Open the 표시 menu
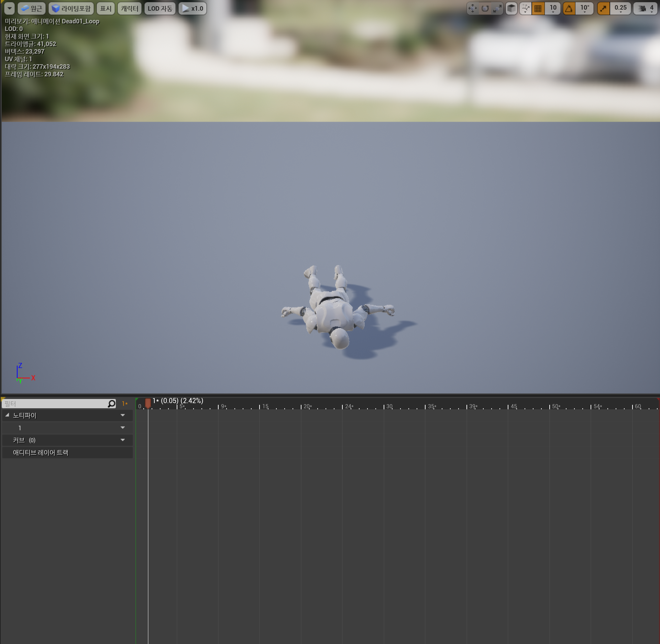 [106, 8]
